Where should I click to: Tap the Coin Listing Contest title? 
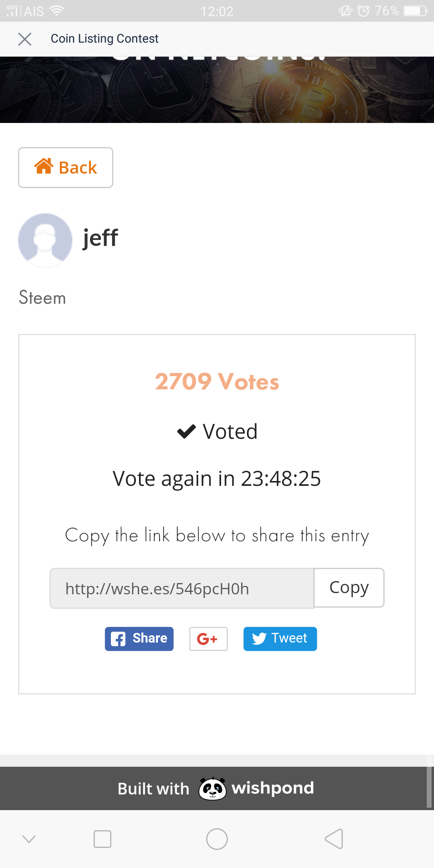[x=104, y=39]
